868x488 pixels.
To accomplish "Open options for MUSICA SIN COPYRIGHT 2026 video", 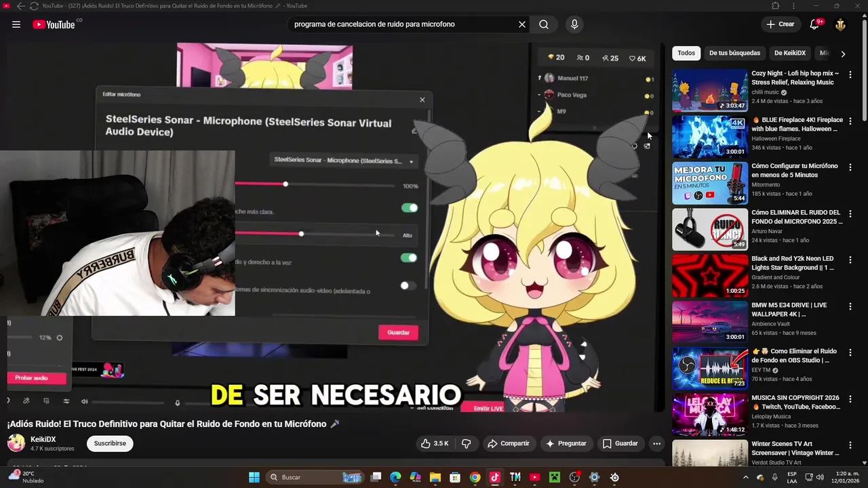I will [850, 399].
